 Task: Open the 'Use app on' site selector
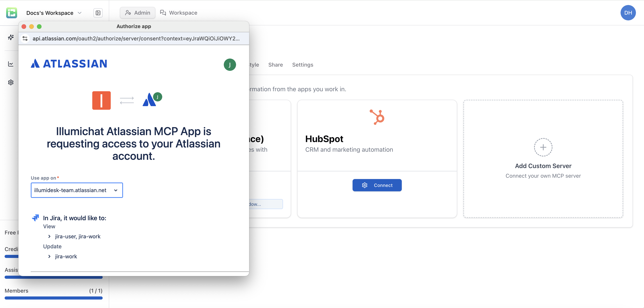(x=77, y=190)
